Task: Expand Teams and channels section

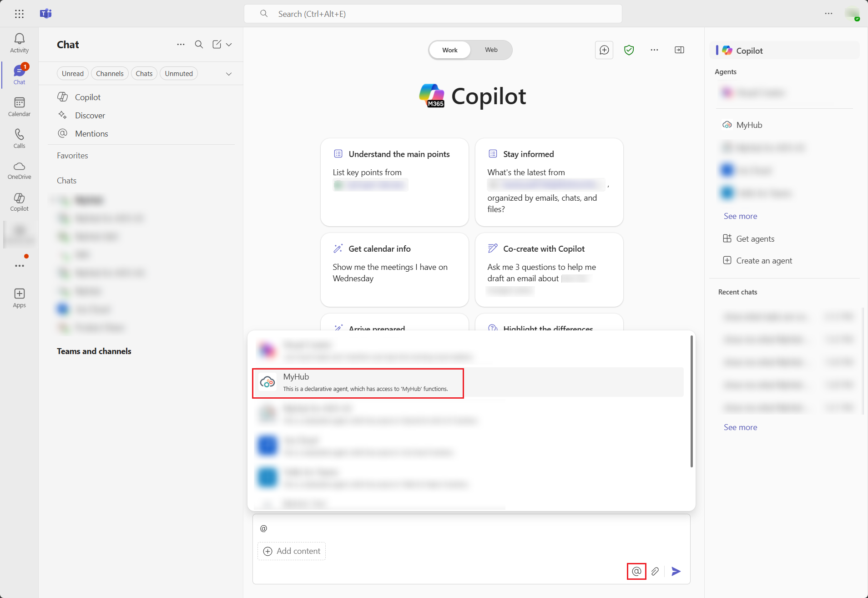Action: point(94,351)
